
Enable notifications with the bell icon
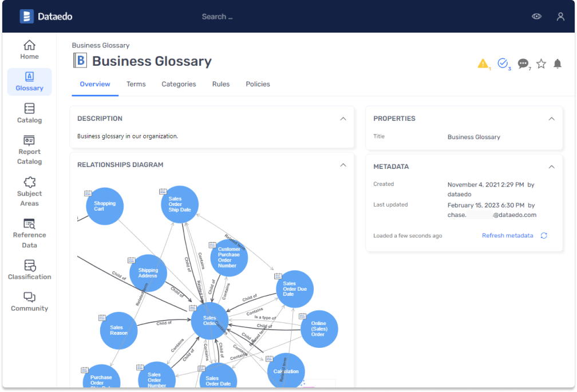(558, 64)
